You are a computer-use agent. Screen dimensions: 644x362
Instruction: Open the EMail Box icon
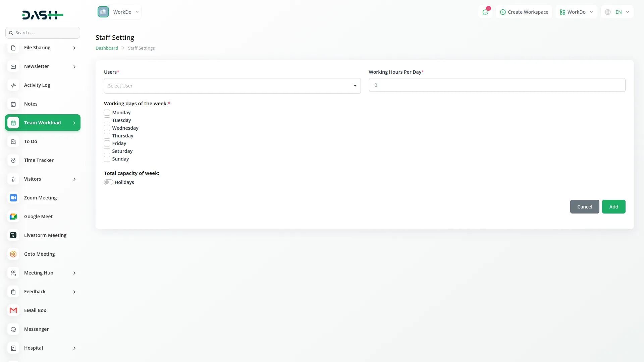pyautogui.click(x=13, y=310)
